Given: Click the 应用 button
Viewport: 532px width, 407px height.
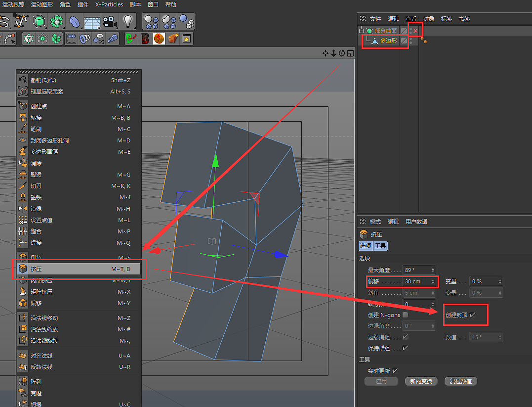Looking at the screenshot, I should 381,381.
